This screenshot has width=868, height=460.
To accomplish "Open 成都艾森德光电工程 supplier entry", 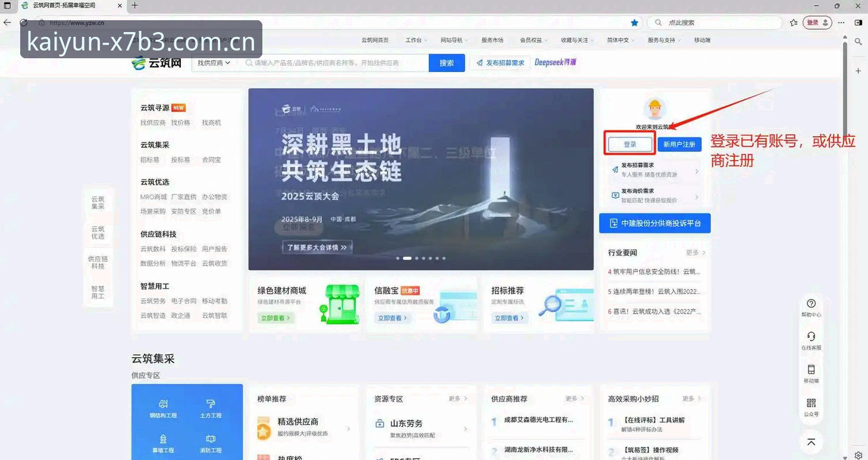I will point(538,420).
